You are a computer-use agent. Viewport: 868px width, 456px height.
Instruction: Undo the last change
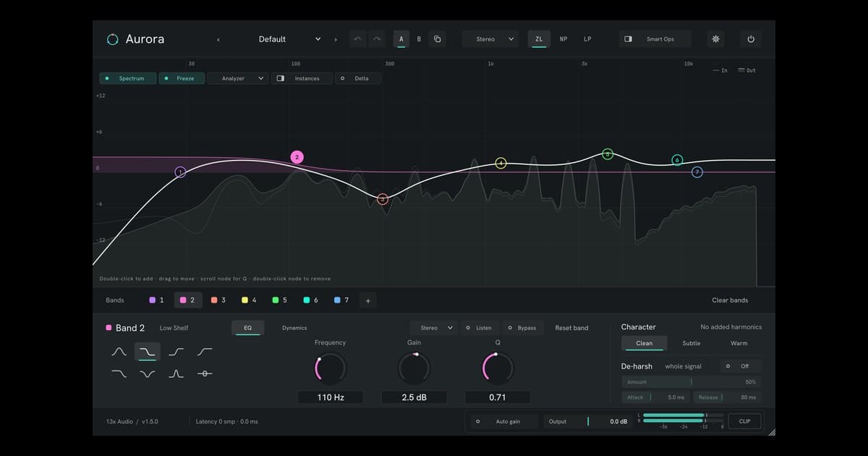coord(357,39)
